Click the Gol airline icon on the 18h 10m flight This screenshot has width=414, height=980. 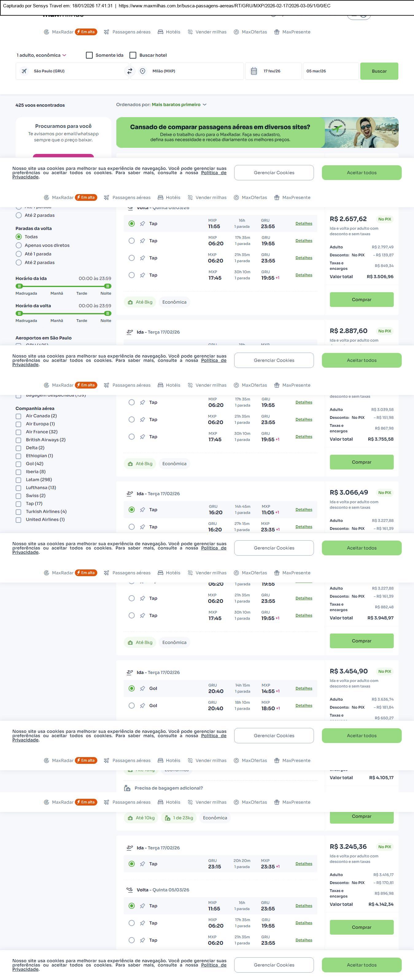(x=142, y=705)
